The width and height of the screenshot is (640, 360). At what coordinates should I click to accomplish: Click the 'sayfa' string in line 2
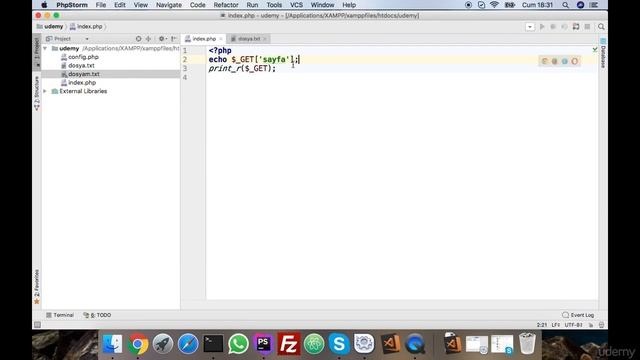point(273,60)
